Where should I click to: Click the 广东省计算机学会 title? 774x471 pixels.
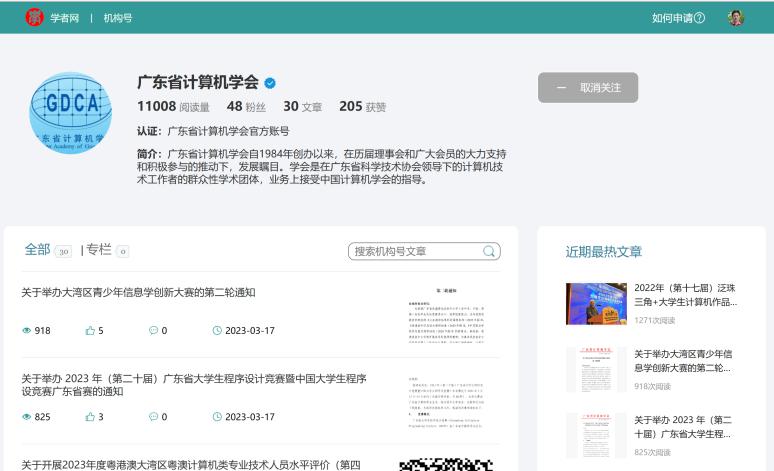198,82
